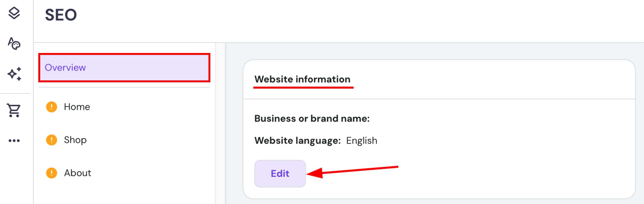Open SEO settings for the About page
The image size is (644, 204).
(x=77, y=173)
